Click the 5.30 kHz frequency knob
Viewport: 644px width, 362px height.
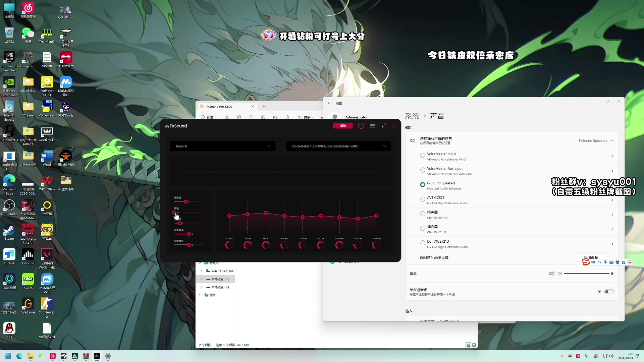click(339, 245)
